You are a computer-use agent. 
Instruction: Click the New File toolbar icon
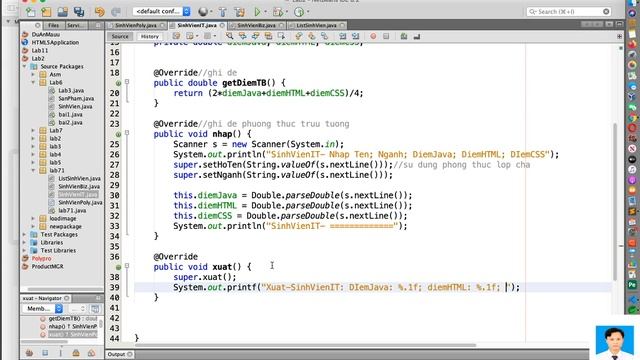31,12
